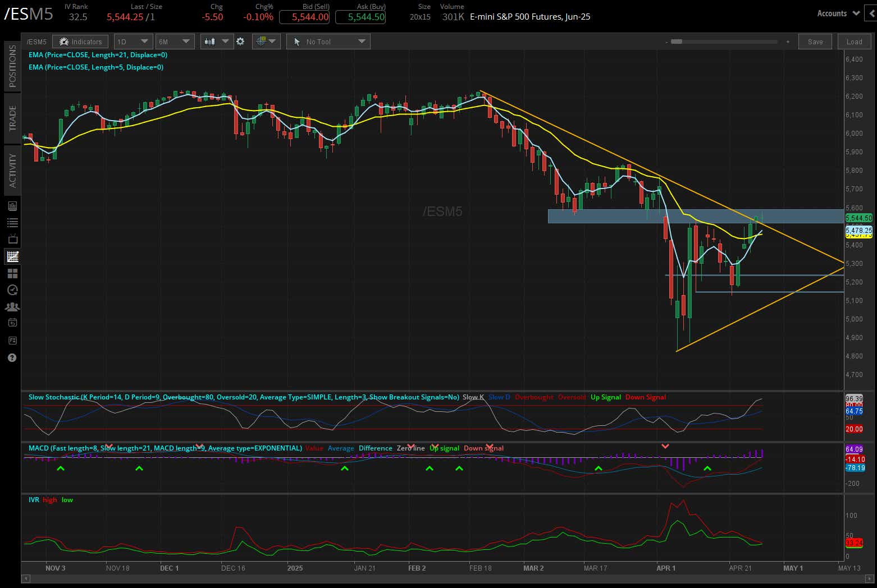The image size is (877, 588).
Task: Click the Load button
Action: (x=854, y=41)
